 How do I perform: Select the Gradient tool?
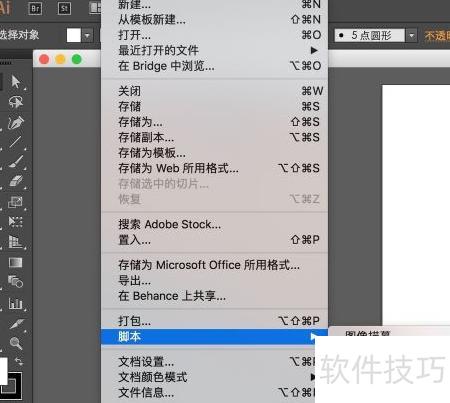15,263
